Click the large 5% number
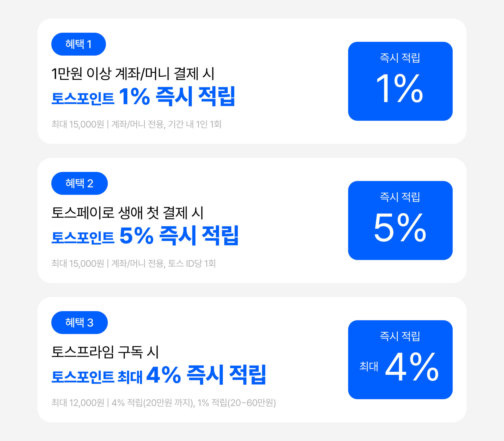Screen dimensions: 504x441 [x=400, y=228]
